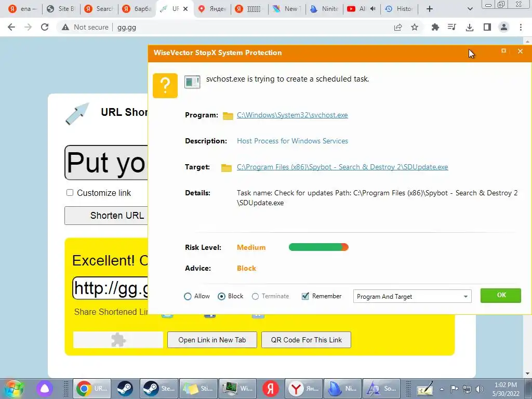The height and width of the screenshot is (399, 532).
Task: Confirm with the green OK button
Action: pos(501,295)
